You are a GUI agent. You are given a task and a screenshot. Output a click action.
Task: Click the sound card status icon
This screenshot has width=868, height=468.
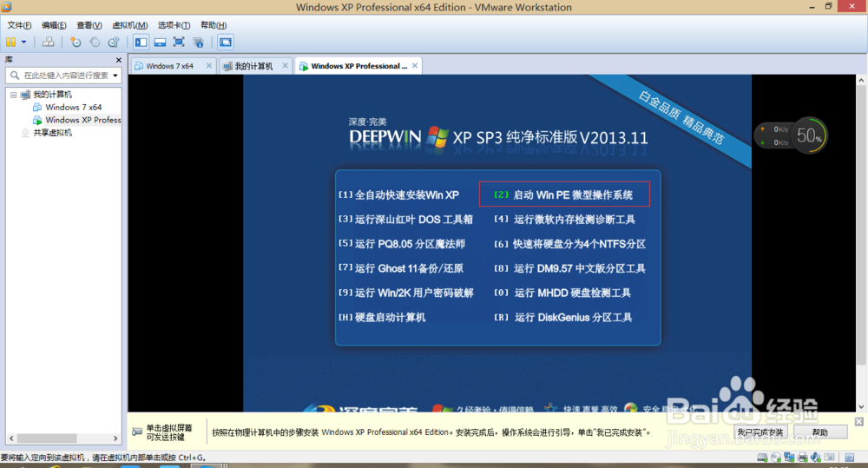click(815, 458)
